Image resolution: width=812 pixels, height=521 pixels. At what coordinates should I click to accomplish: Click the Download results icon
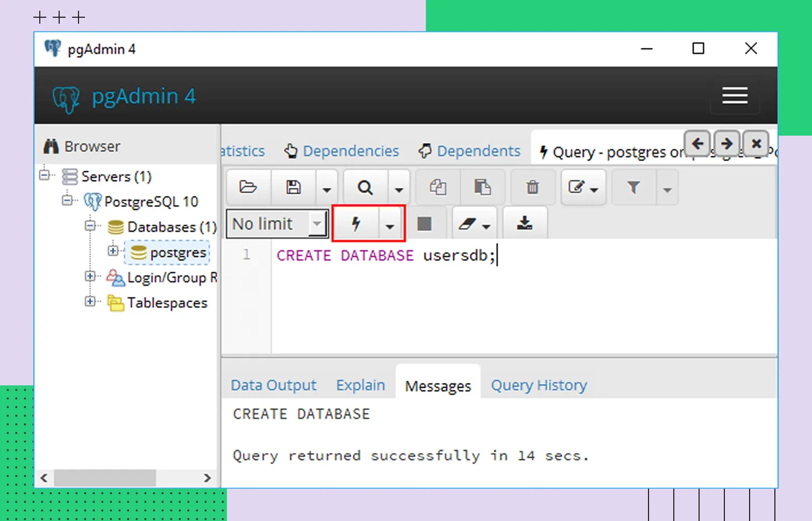pos(524,224)
